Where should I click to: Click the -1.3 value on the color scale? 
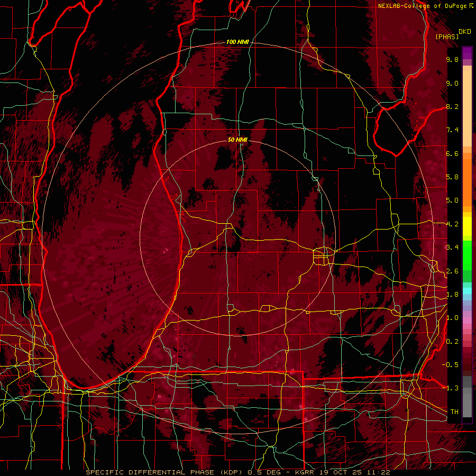click(x=450, y=388)
